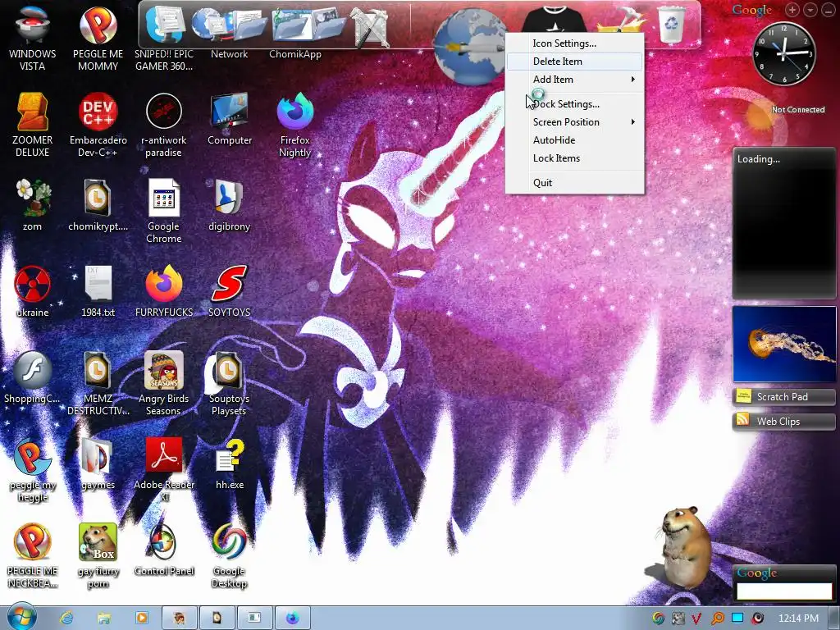Select the PEGGLE ME NECKBEA... icon
Image resolution: width=840 pixels, height=630 pixels.
(x=32, y=557)
